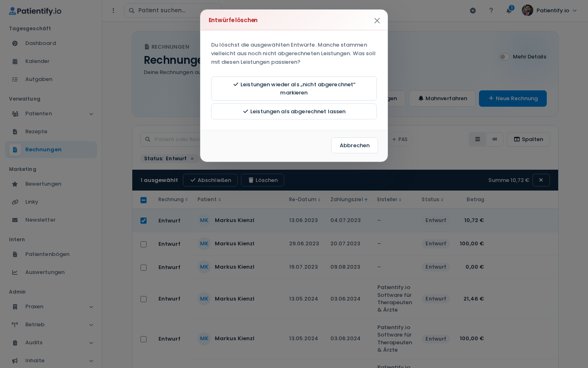588x368 pixels.
Task: Open the Patientify.io account dropdown
Action: click(x=550, y=11)
